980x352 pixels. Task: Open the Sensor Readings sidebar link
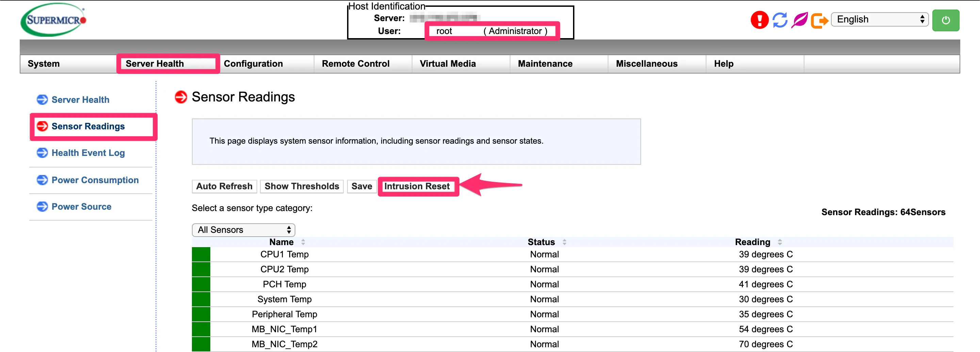click(88, 126)
